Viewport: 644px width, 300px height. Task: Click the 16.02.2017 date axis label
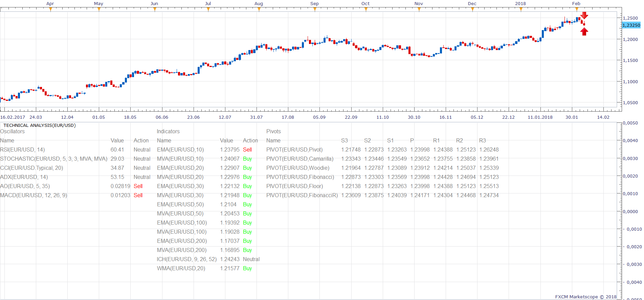tap(13, 117)
